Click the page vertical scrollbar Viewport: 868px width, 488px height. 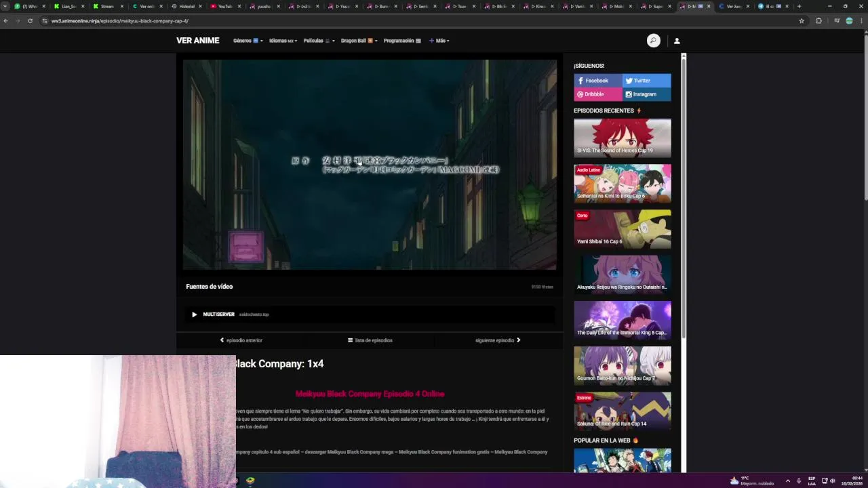pyautogui.click(x=865, y=116)
